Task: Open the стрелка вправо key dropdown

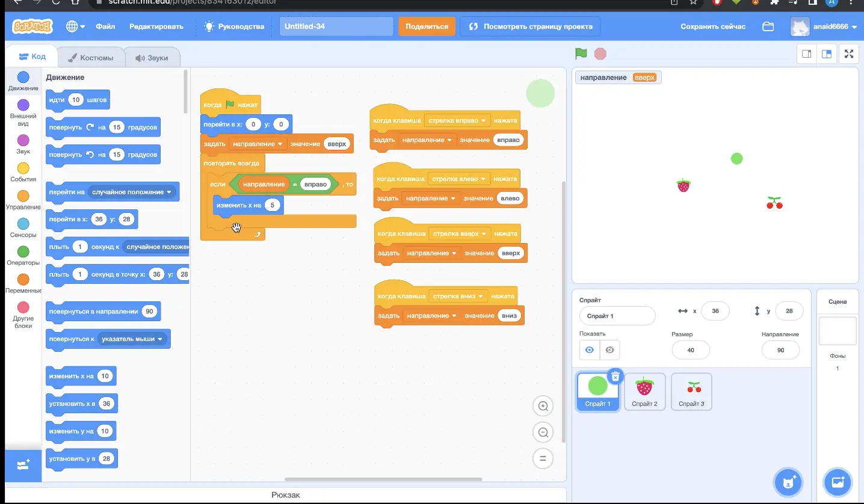Action: (x=457, y=120)
